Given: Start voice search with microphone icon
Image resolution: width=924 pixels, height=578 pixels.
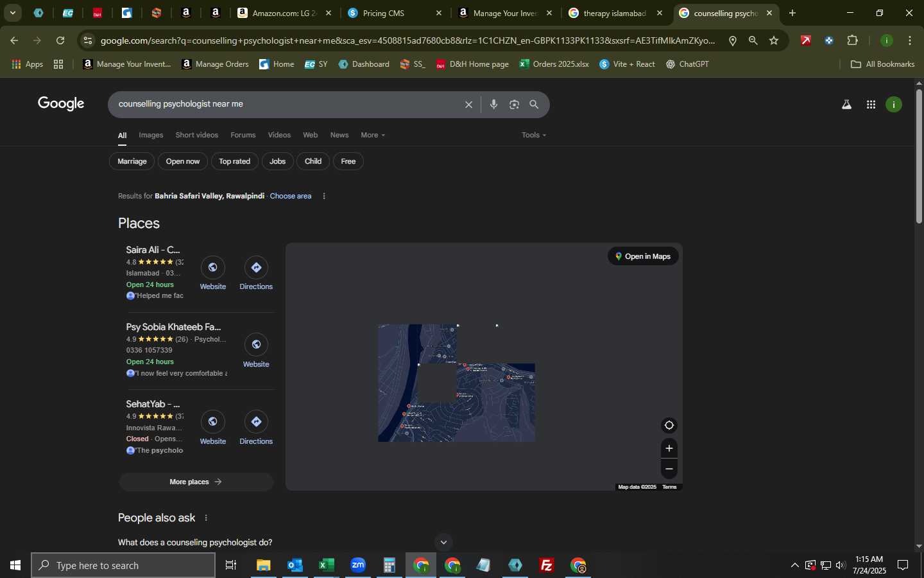Looking at the screenshot, I should pos(493,105).
